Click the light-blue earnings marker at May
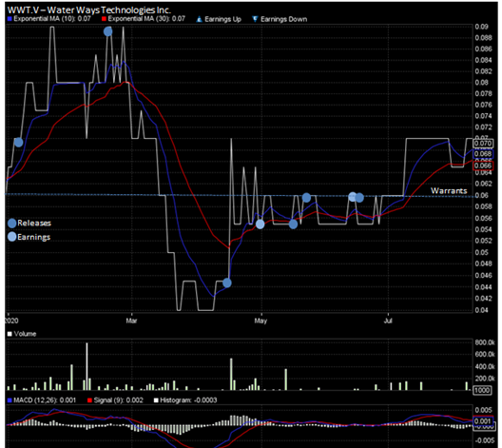 pyautogui.click(x=260, y=224)
